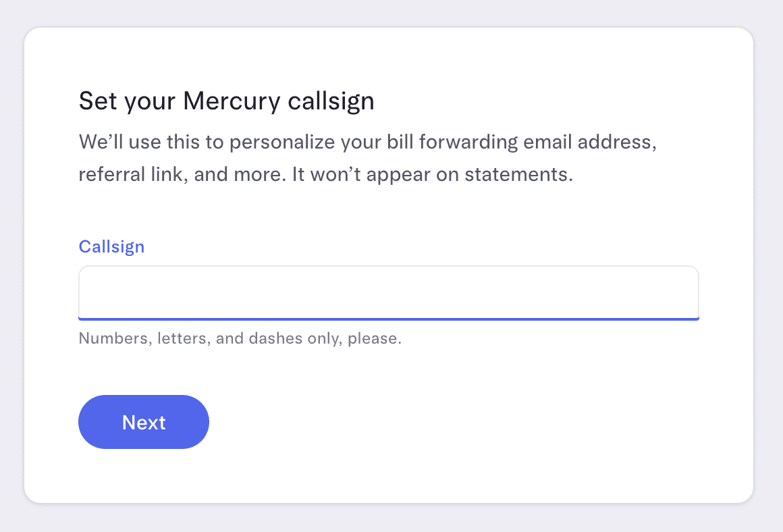783x532 pixels.
Task: Click the word 'letters' in the helper text
Action: (x=182, y=338)
